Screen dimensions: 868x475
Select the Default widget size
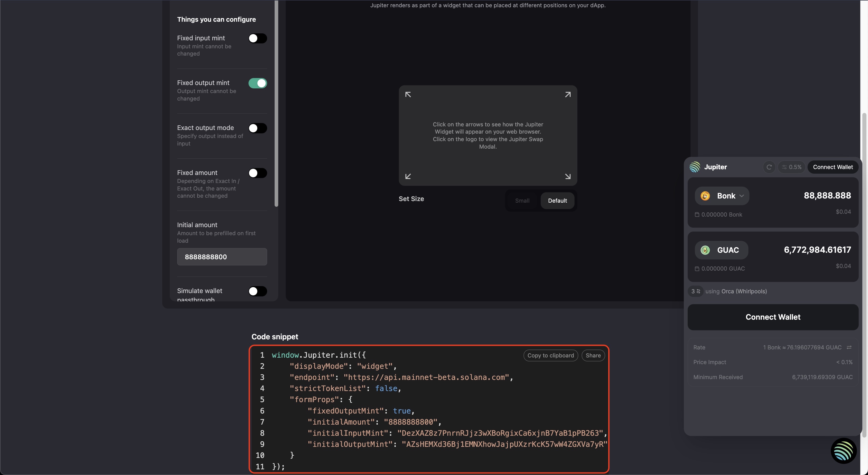(x=557, y=201)
